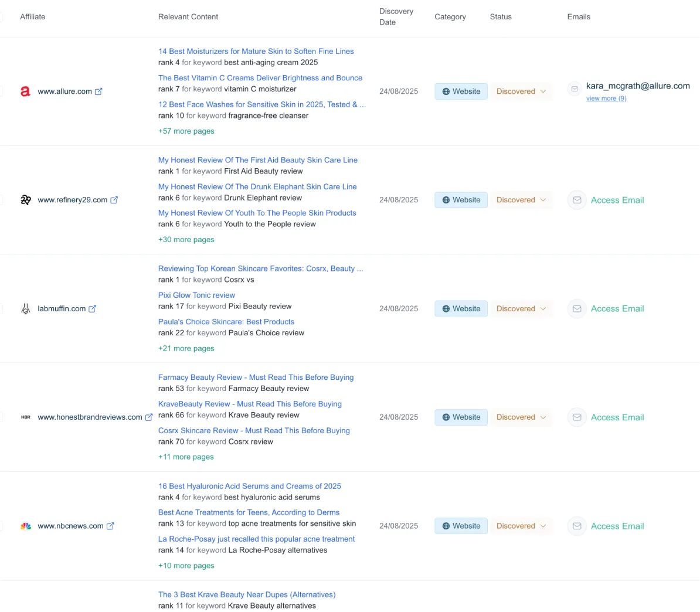Open Reviewing Top Korean Skincare Favorites link

point(261,268)
